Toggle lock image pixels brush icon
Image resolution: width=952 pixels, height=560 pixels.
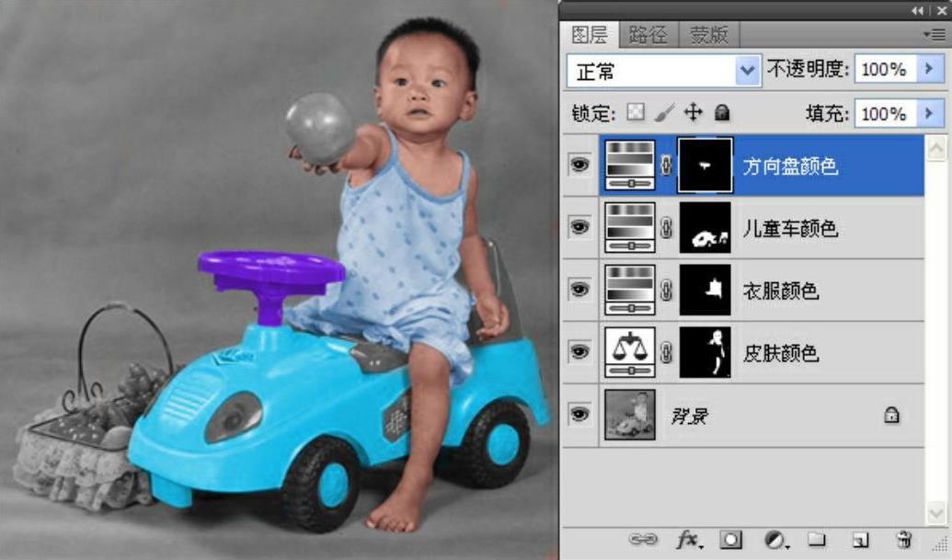pos(664,112)
